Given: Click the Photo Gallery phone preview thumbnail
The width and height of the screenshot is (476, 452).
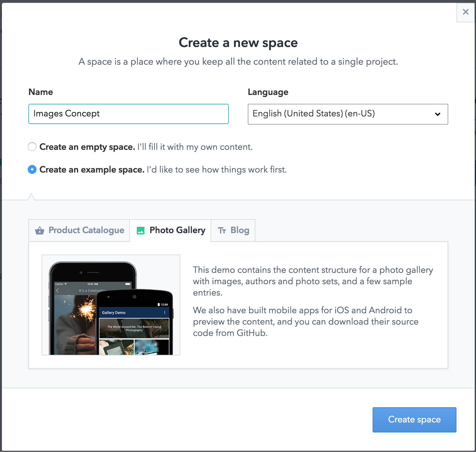Looking at the screenshot, I should pyautogui.click(x=111, y=305).
